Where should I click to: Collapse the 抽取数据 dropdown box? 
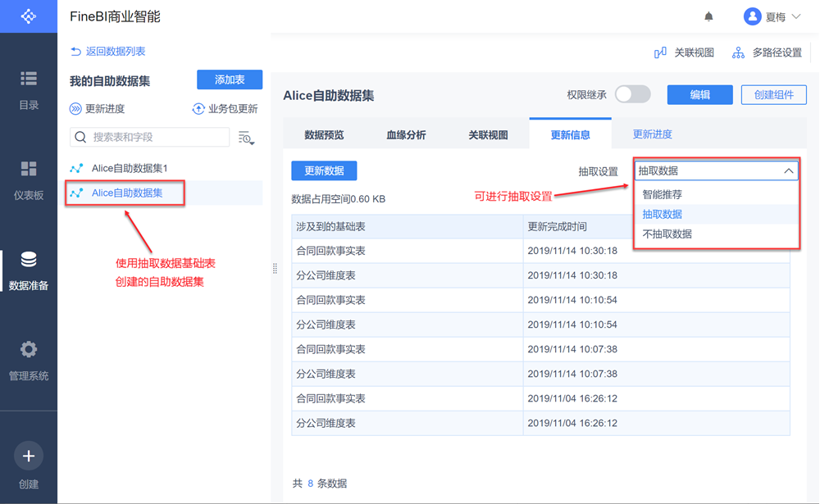coord(716,170)
